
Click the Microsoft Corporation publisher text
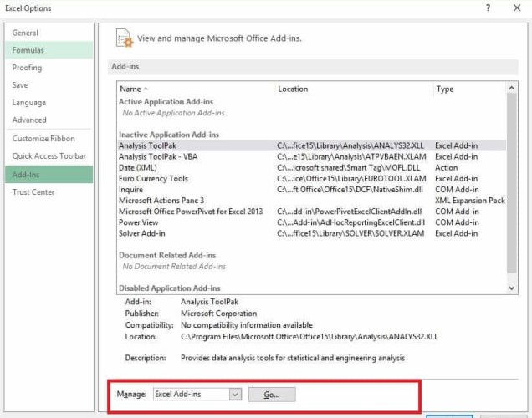[219, 313]
